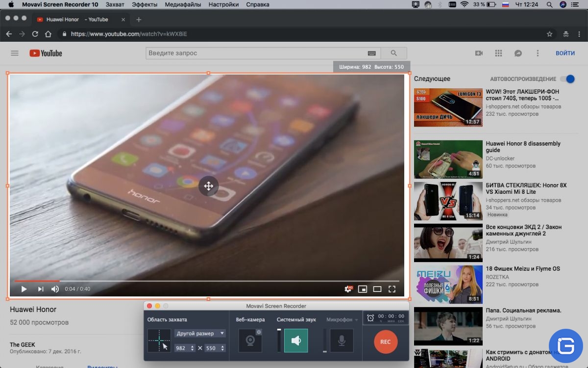Open the Эффекты menu
The image size is (588, 368).
pyautogui.click(x=145, y=4)
